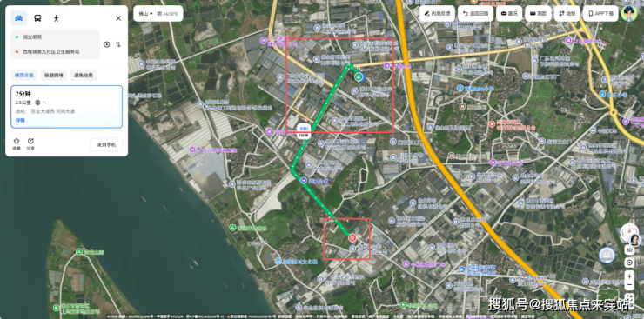Select the 7分钟 route option card

66,107
